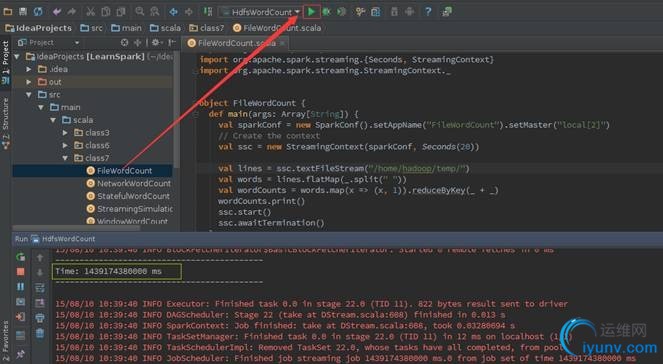Screen dimensions: 663x364
Task: Collapse the main folder in the tree
Action: (x=41, y=107)
